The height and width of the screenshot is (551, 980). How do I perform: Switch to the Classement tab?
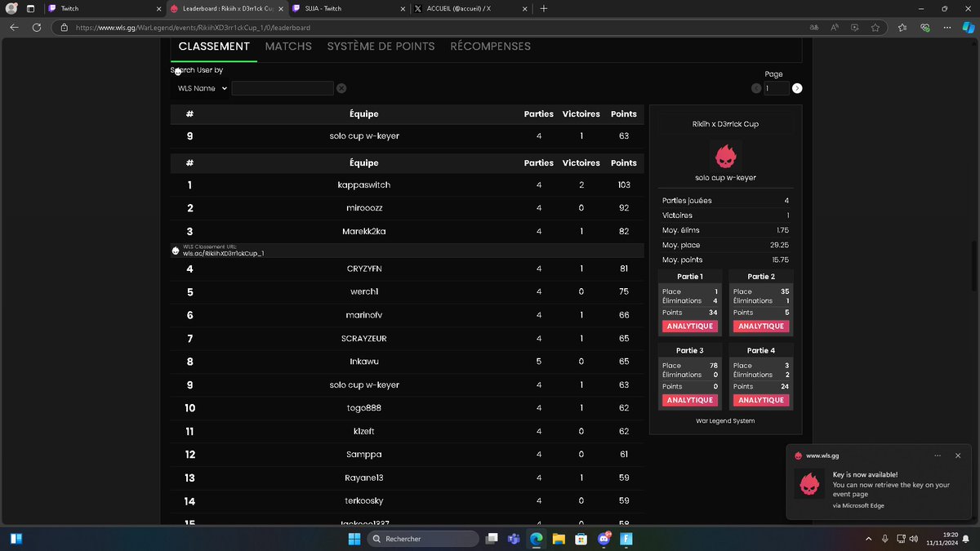point(214,47)
